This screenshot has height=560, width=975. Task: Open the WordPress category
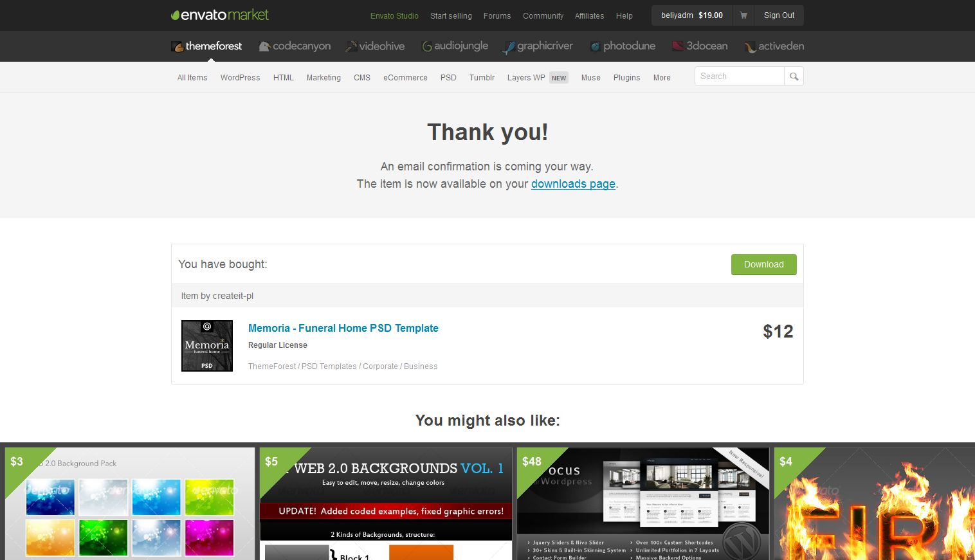tap(241, 78)
